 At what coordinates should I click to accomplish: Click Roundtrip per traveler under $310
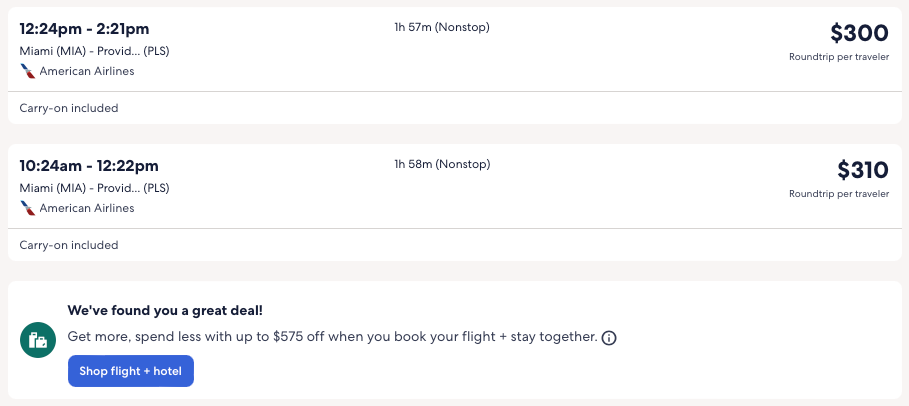point(838,194)
